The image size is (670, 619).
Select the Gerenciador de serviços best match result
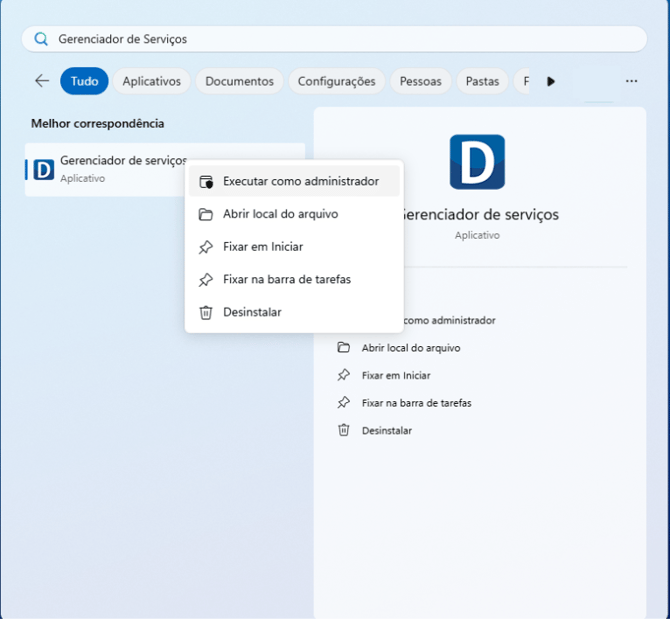click(x=110, y=168)
